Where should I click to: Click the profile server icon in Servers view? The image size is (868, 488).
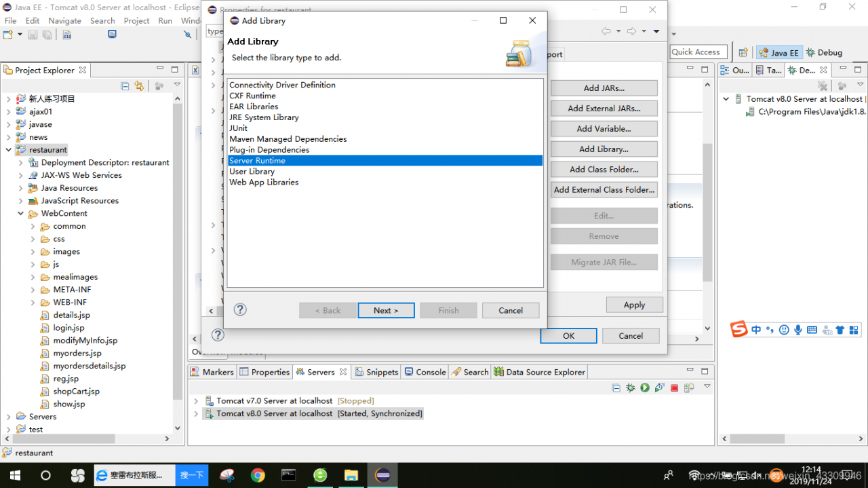659,388
